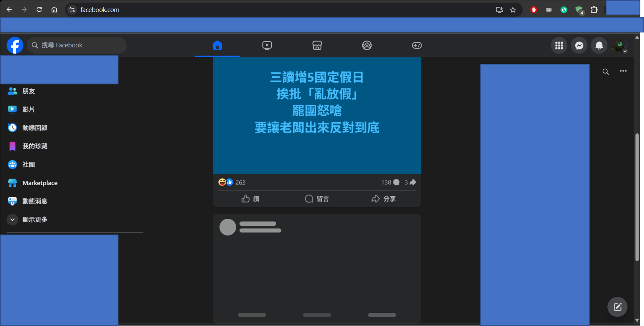Open the gaming section from top navigation

tap(417, 45)
